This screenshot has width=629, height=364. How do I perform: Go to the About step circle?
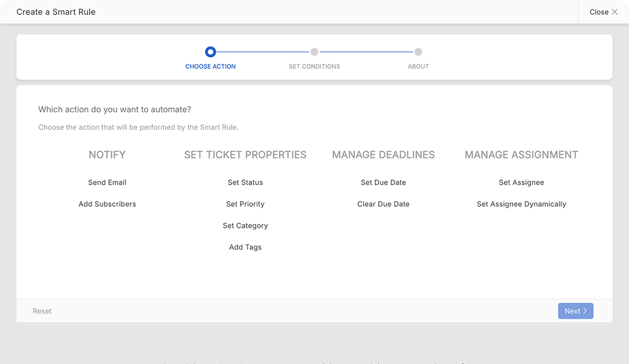point(418,52)
